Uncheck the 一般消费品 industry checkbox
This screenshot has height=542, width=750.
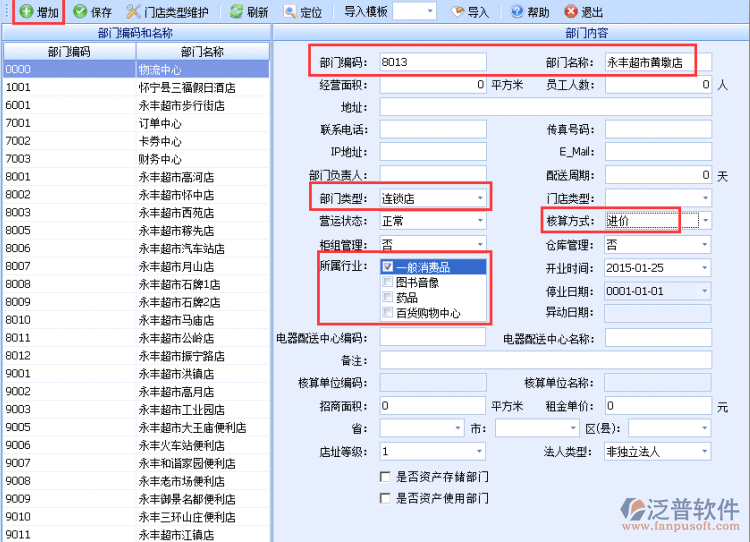point(388,268)
